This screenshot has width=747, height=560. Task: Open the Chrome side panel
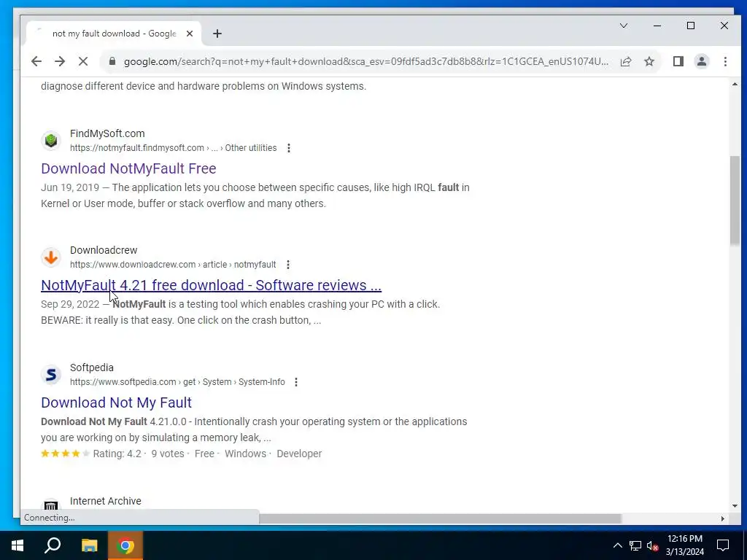pos(678,61)
